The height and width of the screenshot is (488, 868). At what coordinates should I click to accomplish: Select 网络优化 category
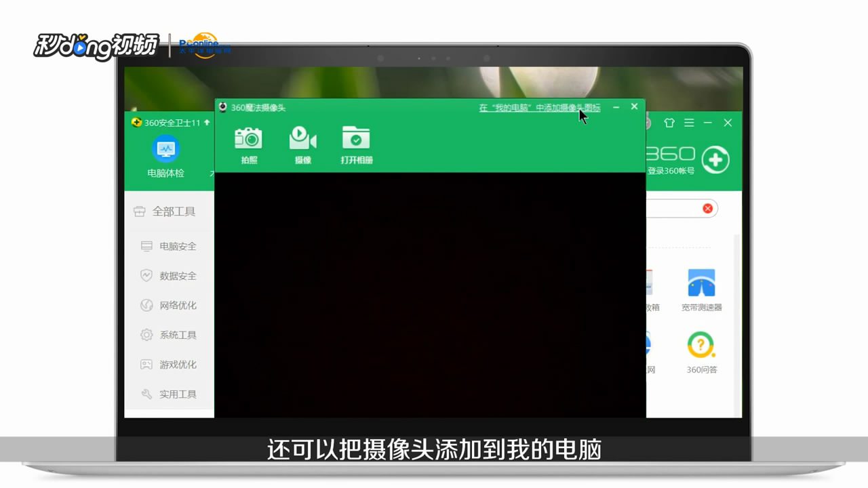tap(169, 305)
